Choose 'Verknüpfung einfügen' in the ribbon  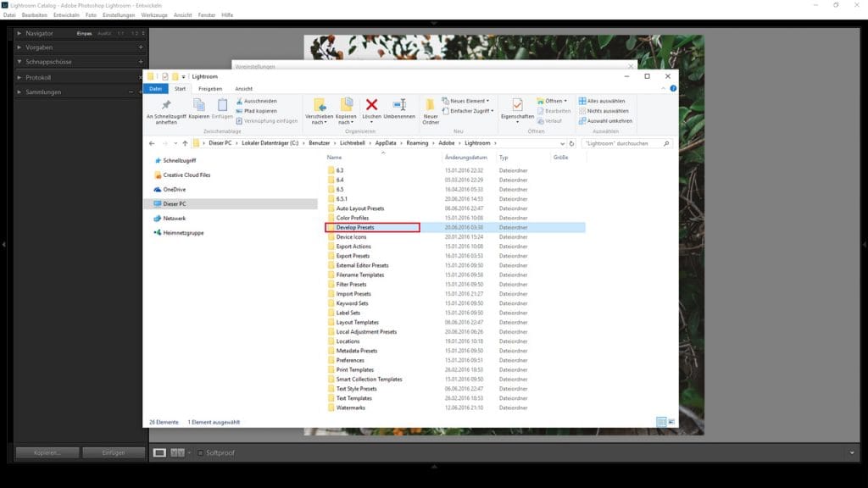267,120
